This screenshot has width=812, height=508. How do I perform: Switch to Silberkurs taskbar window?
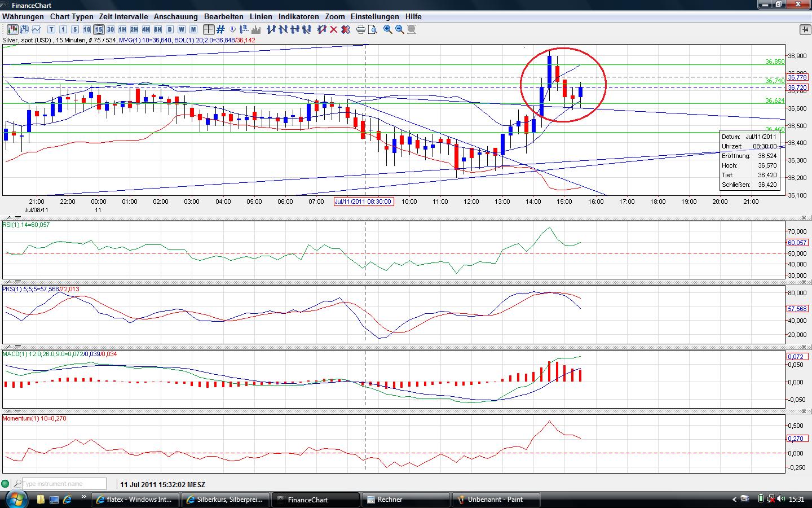click(224, 500)
